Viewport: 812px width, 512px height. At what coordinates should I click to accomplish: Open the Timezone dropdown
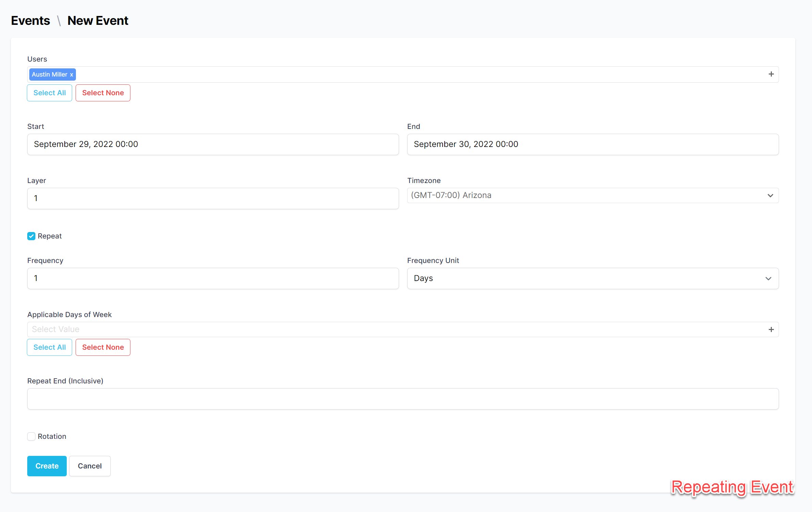(592, 196)
